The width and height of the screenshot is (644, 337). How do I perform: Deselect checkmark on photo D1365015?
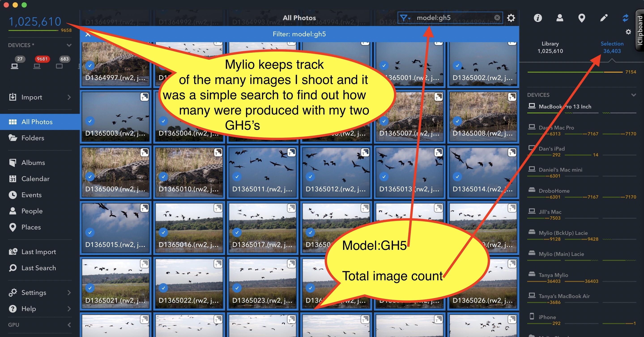click(x=90, y=232)
